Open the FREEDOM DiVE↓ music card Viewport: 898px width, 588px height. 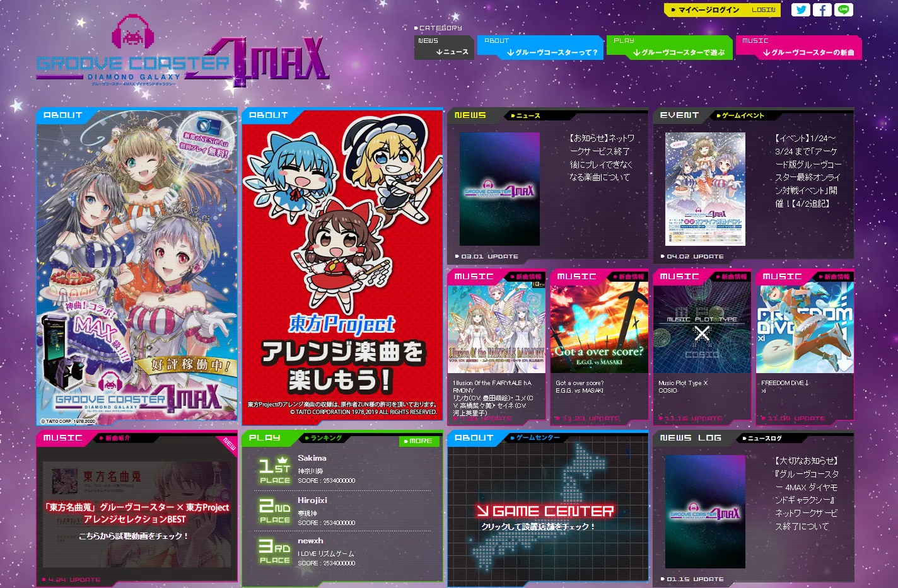tap(805, 347)
